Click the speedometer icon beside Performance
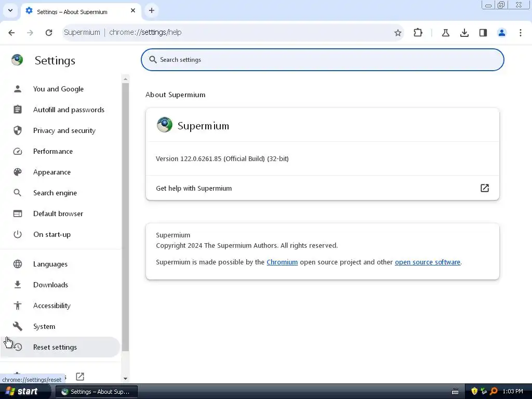 18,151
